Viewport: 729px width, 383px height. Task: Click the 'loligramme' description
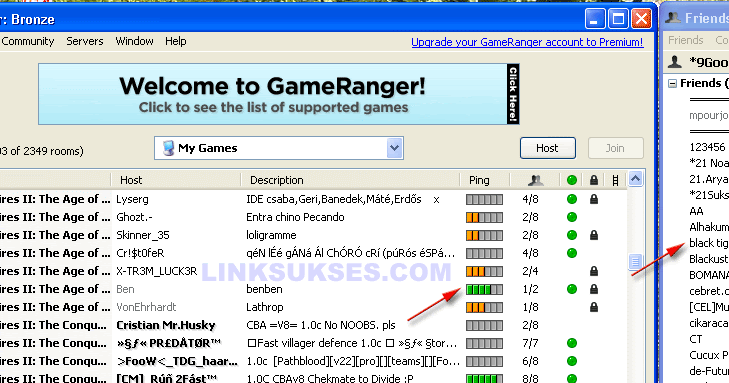[x=271, y=235]
